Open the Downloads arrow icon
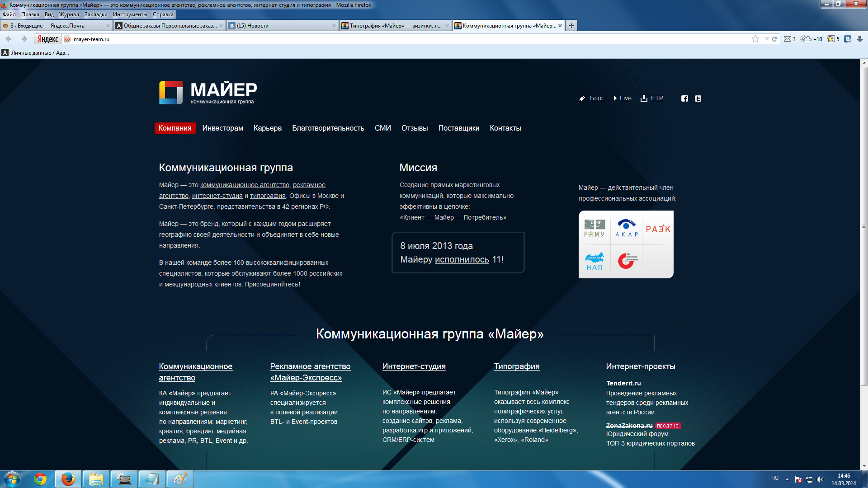The width and height of the screenshot is (868, 488). (x=860, y=39)
